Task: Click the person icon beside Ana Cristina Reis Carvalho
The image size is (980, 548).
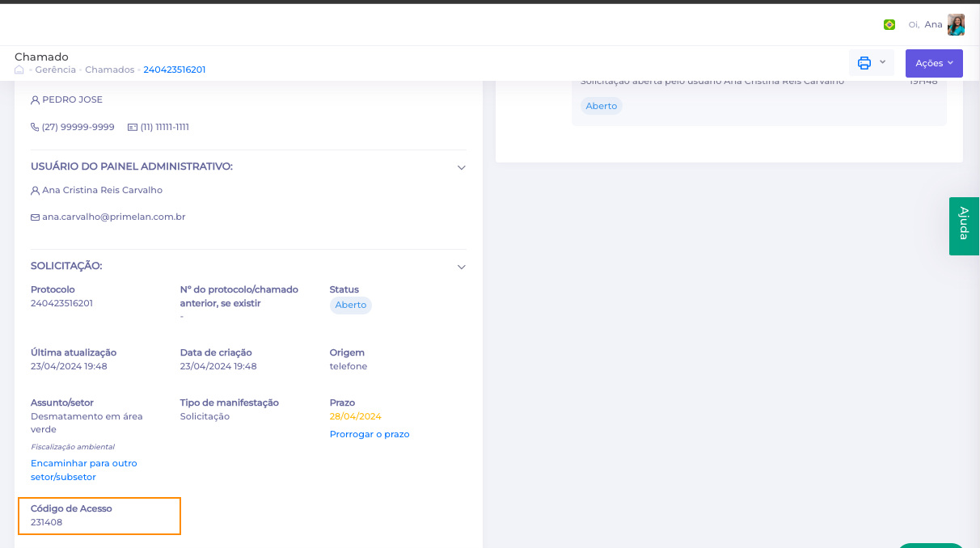Action: [x=35, y=191]
